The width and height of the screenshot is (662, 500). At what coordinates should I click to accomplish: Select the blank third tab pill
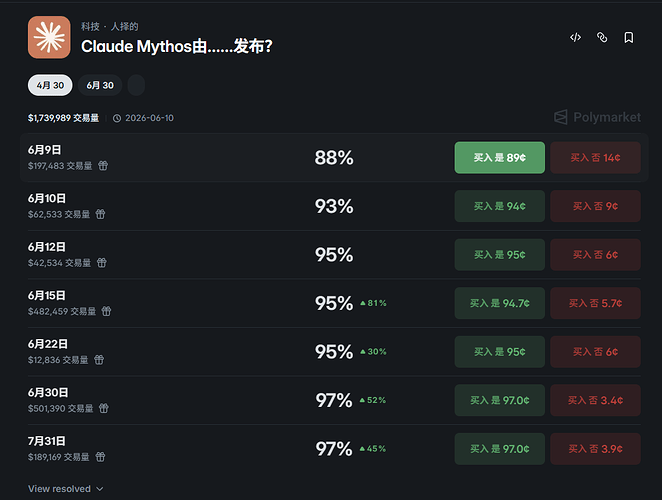point(136,85)
